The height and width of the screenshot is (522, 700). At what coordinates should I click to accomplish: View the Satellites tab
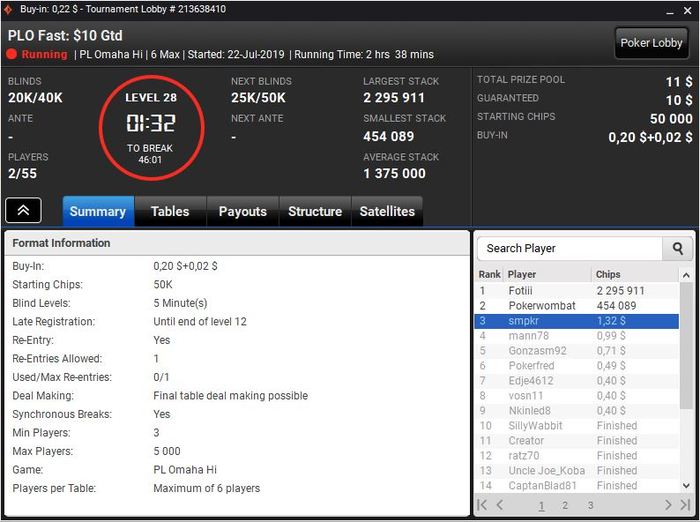387,211
